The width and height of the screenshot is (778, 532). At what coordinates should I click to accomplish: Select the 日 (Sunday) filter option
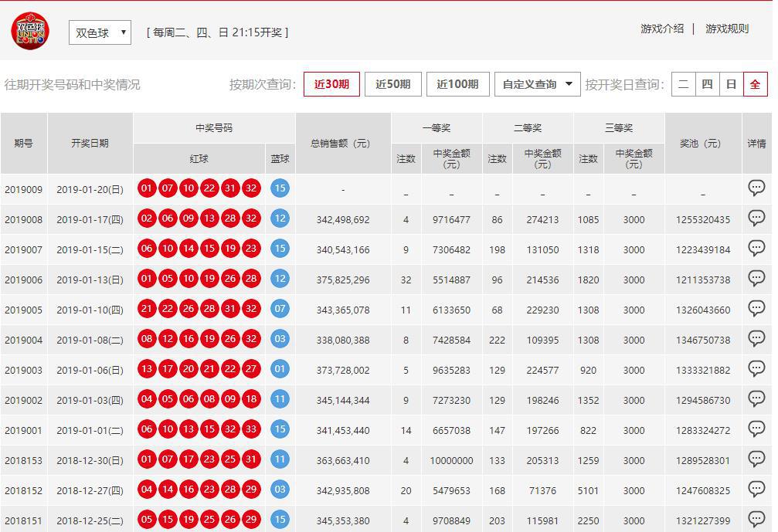730,84
